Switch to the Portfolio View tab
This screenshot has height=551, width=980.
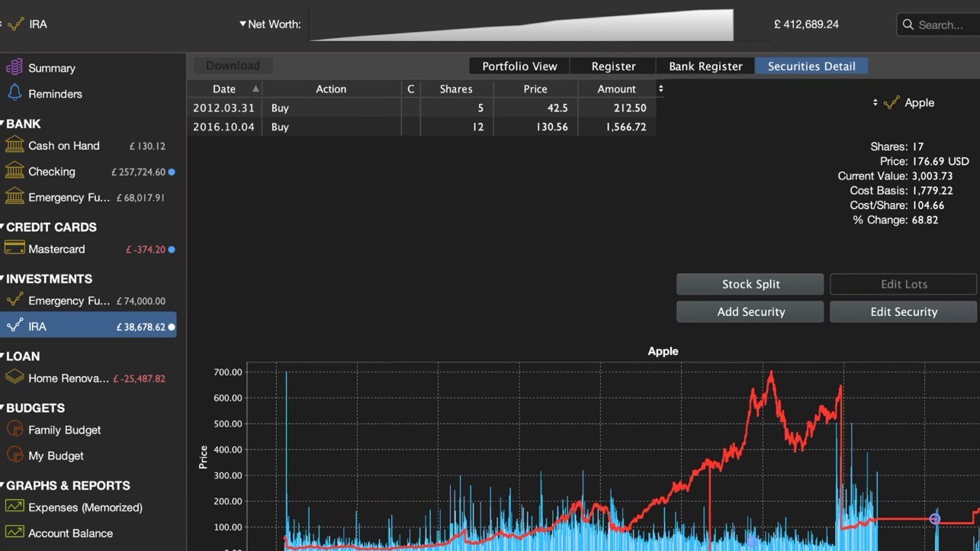[x=519, y=66]
